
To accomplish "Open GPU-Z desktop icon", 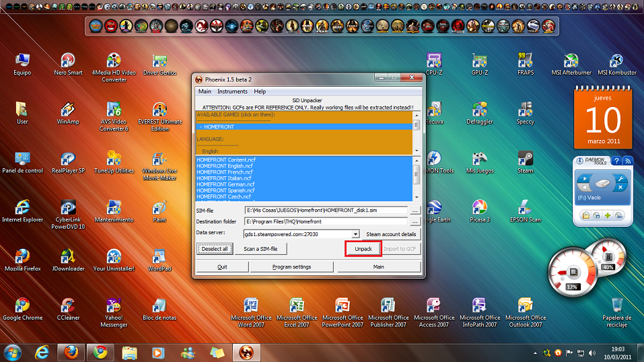I will pos(480,64).
